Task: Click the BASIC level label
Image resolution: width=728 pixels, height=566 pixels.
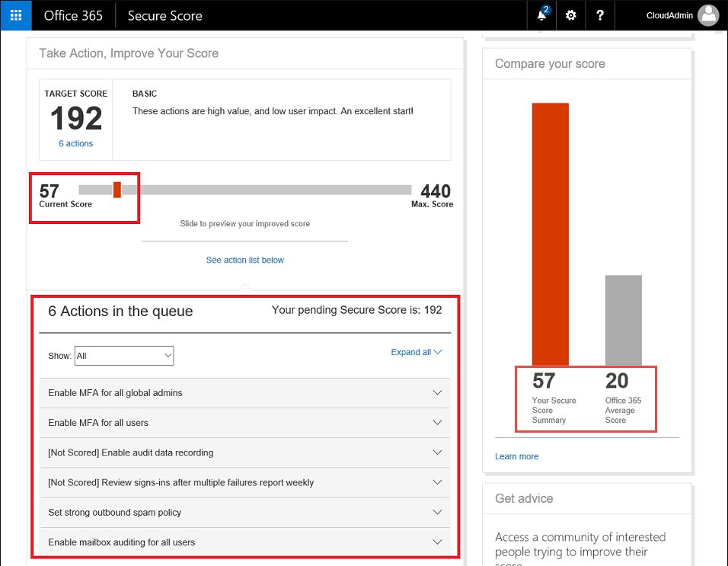Action: [x=145, y=94]
